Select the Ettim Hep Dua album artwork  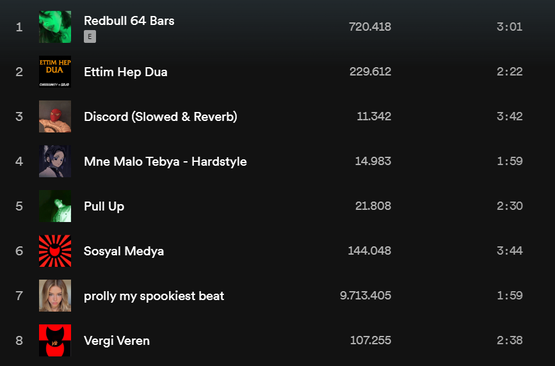pos(55,72)
